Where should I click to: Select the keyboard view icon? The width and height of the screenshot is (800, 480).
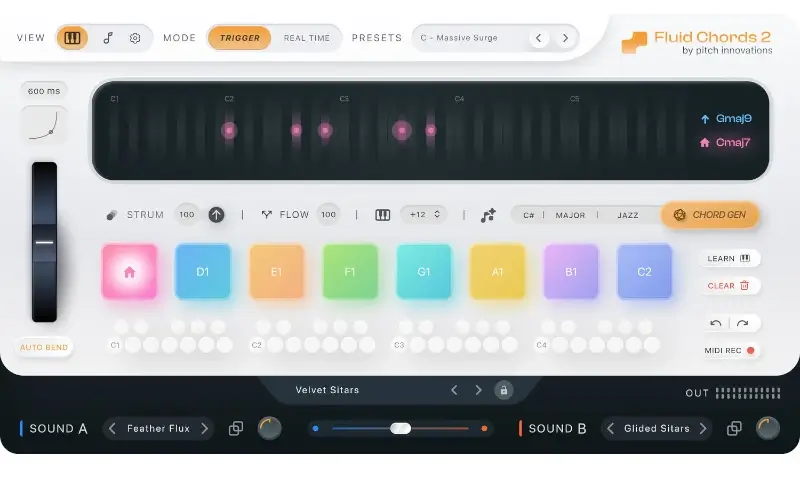click(72, 38)
